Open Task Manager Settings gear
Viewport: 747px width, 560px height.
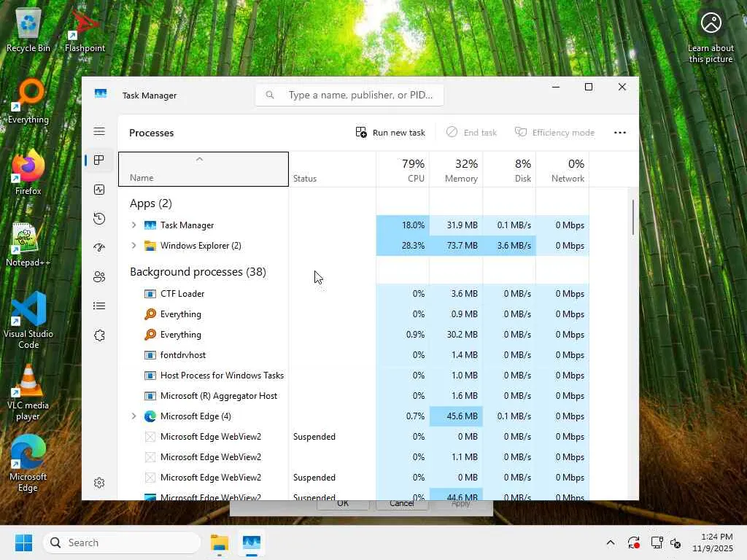[99, 483]
